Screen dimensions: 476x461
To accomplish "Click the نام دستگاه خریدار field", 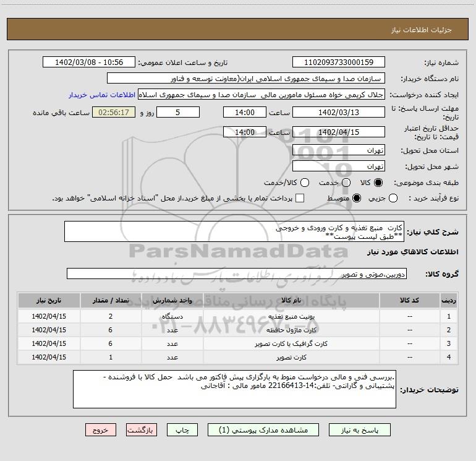I will coord(246,79).
